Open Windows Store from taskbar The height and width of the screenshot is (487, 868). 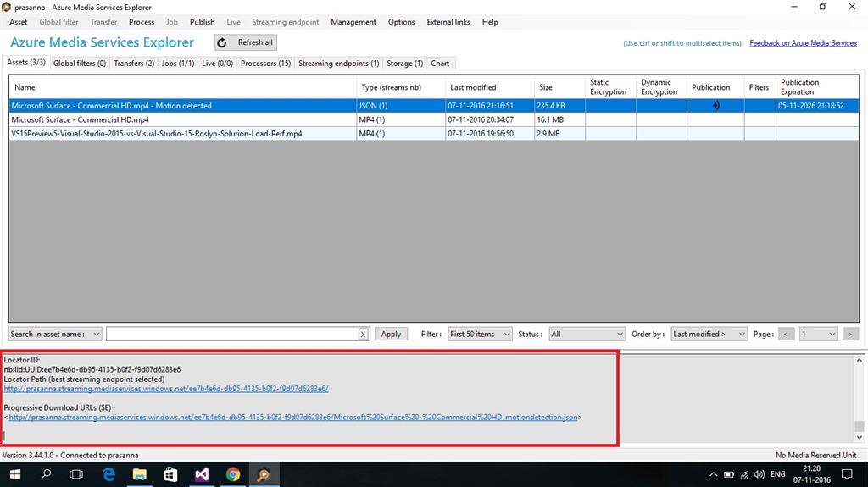click(170, 474)
